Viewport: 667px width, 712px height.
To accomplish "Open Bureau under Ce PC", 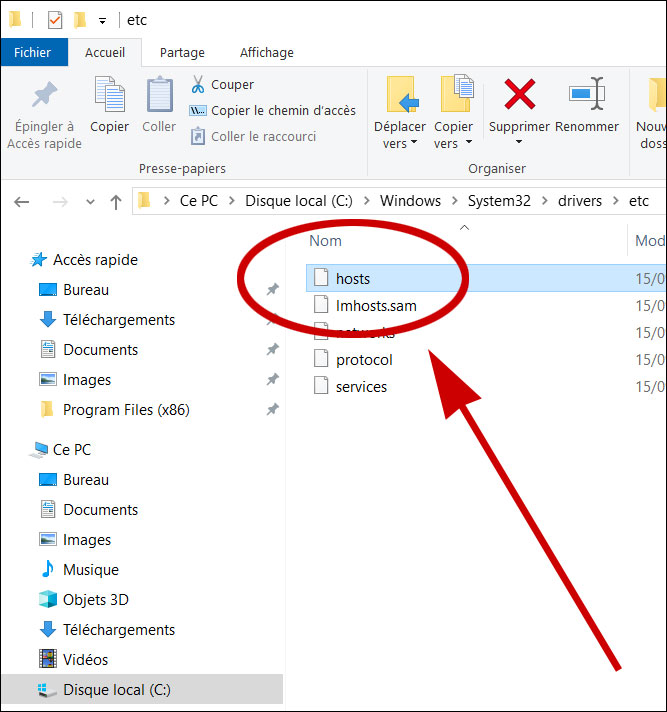I will click(86, 480).
